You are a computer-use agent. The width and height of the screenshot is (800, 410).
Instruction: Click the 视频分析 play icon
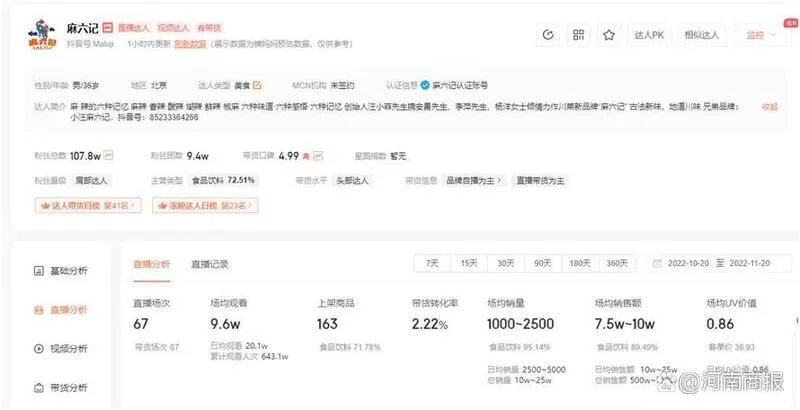click(39, 349)
